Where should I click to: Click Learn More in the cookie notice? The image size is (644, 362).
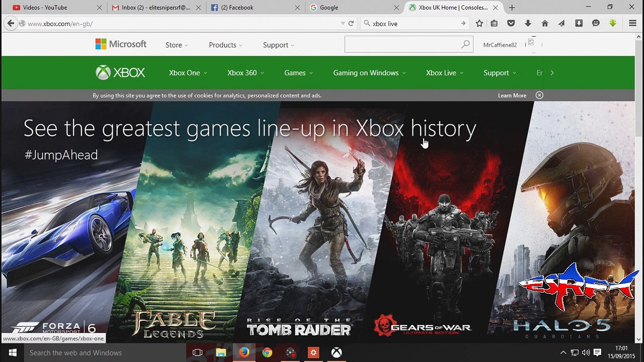coord(512,96)
